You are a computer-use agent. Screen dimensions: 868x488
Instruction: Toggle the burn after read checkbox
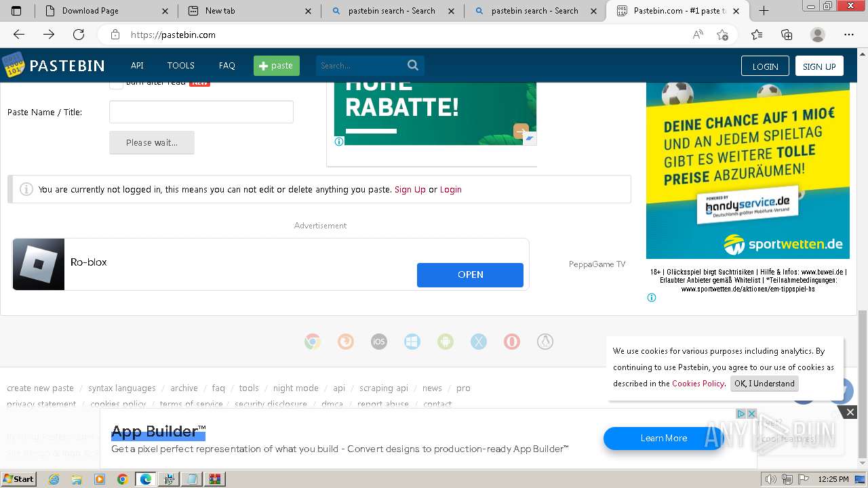tap(116, 82)
